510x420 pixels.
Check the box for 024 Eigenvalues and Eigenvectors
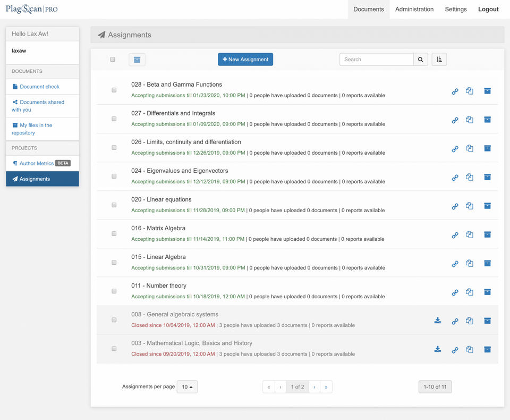click(114, 177)
